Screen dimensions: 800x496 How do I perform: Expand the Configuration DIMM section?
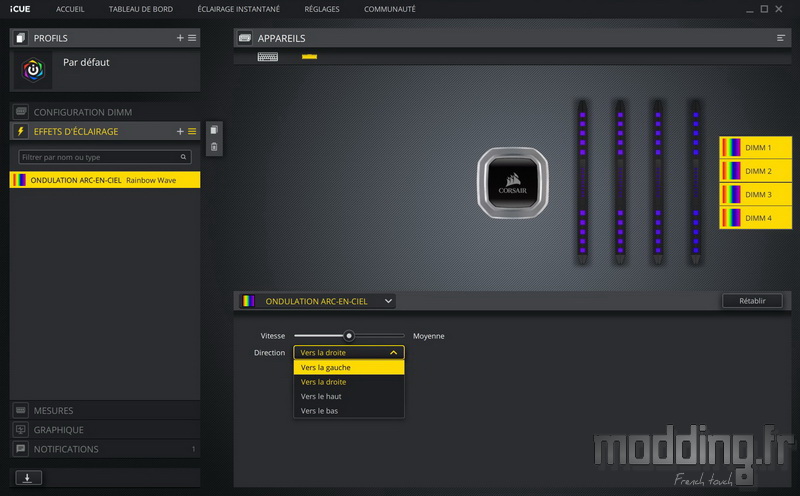[105, 112]
